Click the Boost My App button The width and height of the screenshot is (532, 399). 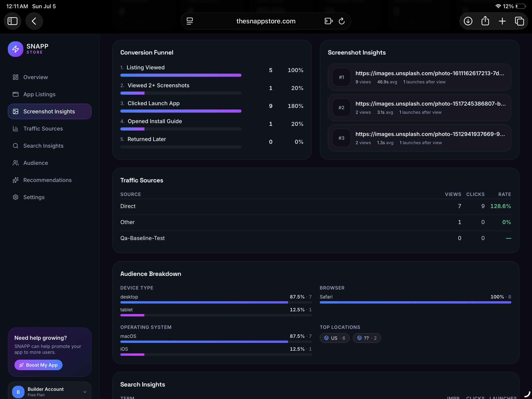[39, 365]
